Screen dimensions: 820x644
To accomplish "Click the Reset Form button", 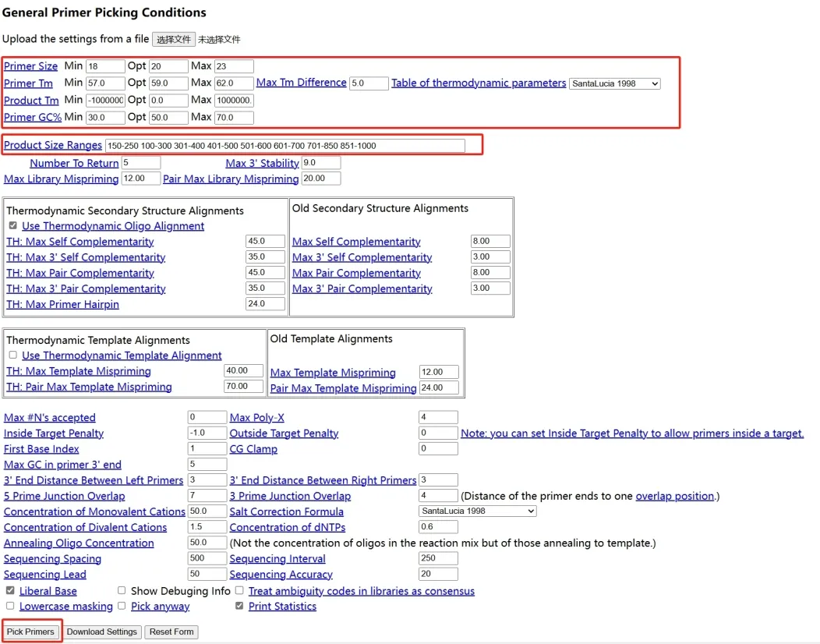I will (x=171, y=632).
